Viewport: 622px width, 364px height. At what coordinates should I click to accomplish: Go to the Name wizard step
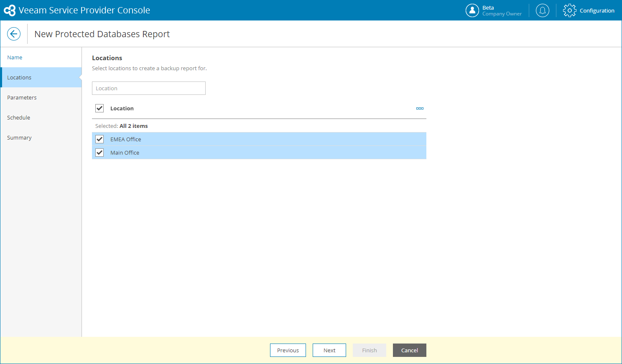(41, 57)
